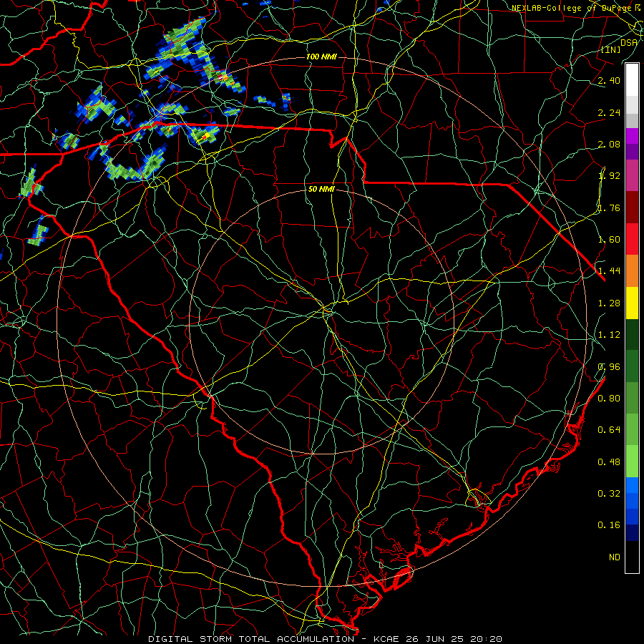Select the 1.12 legend value
The image size is (644, 644).
tap(609, 335)
